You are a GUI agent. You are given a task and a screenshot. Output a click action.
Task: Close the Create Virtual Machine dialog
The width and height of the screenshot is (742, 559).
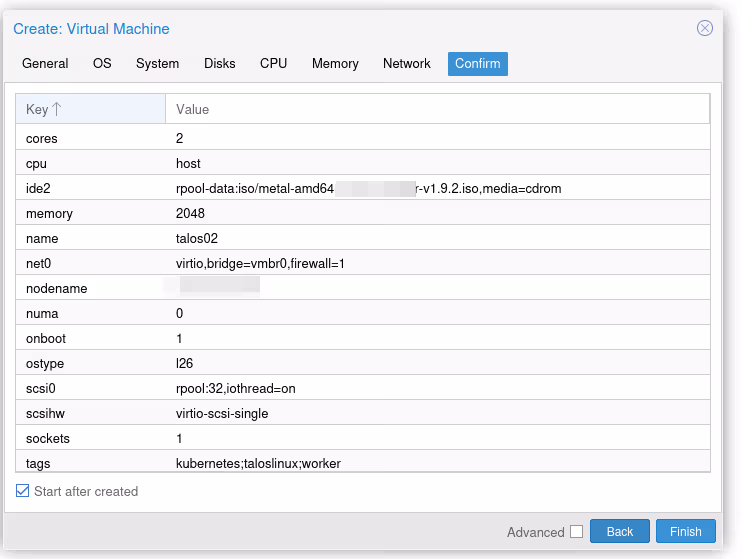(705, 29)
